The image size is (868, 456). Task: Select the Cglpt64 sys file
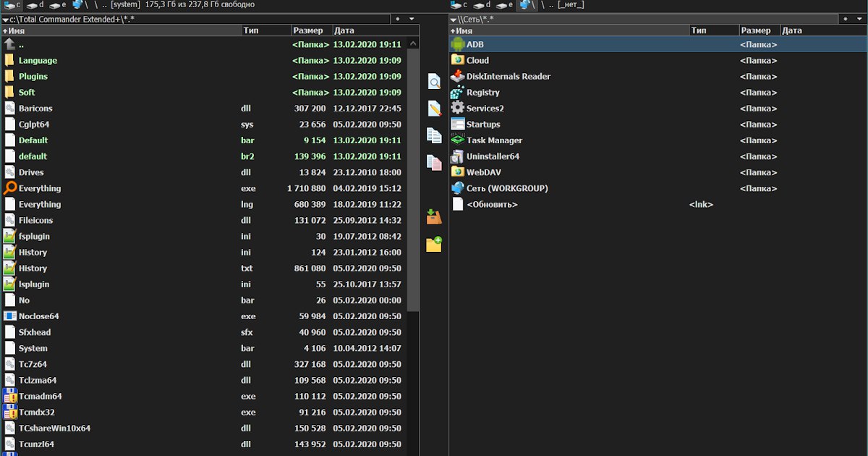coord(204,124)
